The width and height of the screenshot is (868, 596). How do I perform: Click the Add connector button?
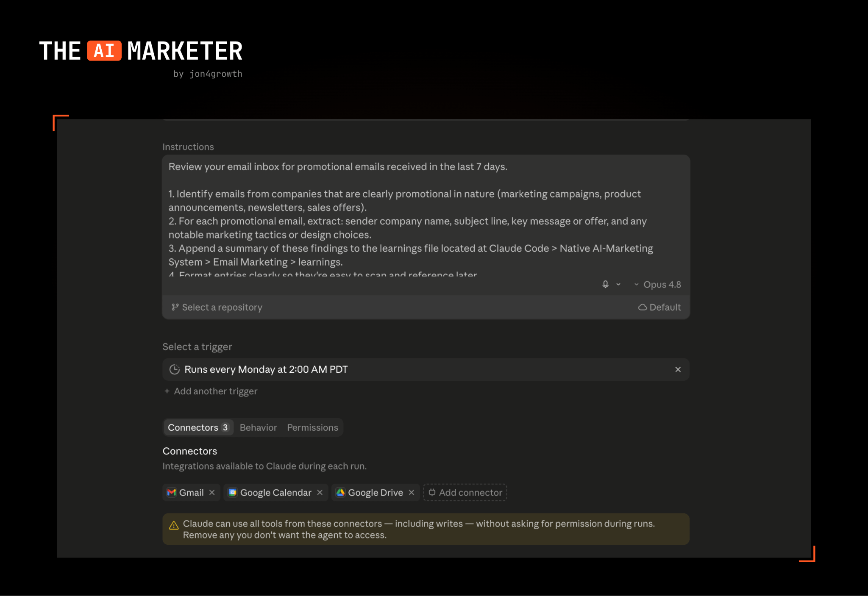point(465,492)
